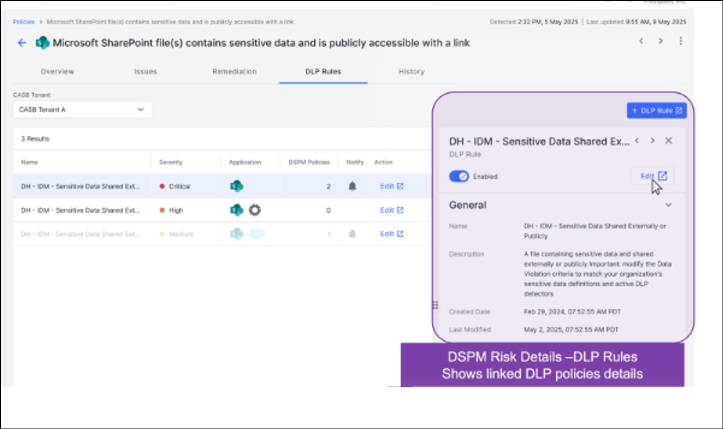The image size is (723, 429).
Task: Open the three-dot more options menu
Action: pyautogui.click(x=681, y=41)
